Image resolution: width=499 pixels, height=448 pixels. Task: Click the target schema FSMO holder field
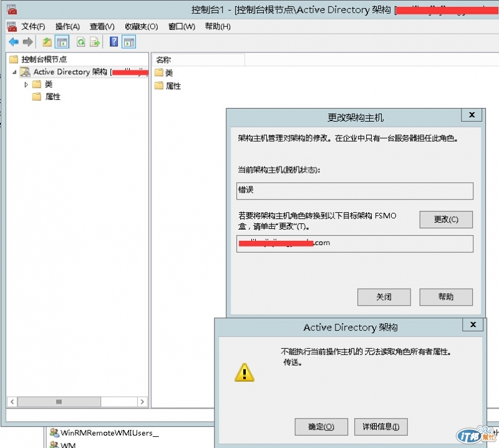pyautogui.click(x=354, y=244)
